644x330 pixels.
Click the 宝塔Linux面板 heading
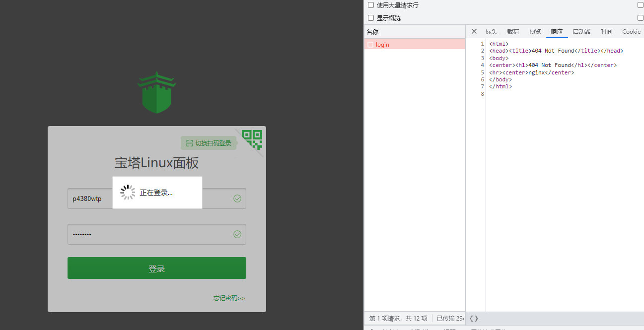tap(157, 163)
